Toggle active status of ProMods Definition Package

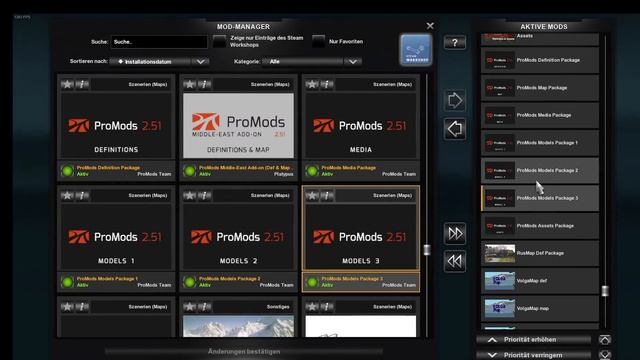(67, 171)
